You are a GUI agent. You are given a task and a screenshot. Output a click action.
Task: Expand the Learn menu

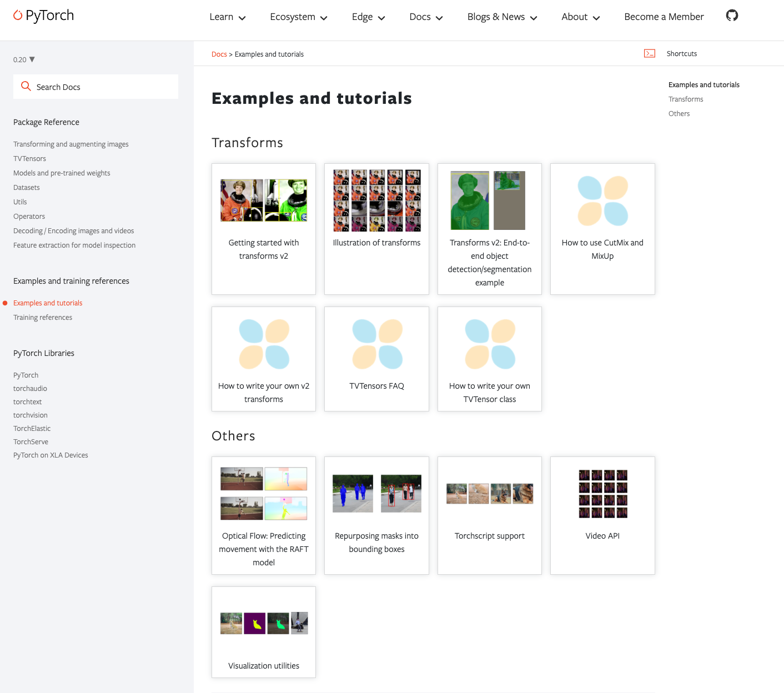(227, 17)
